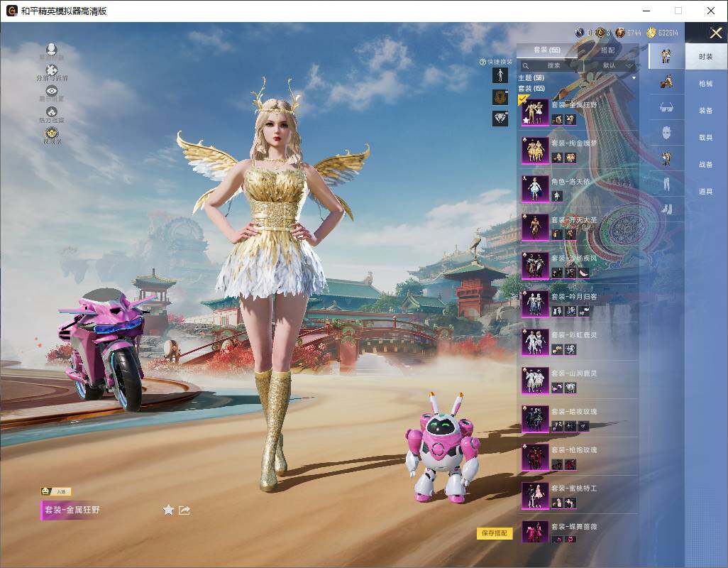Select the pants category icon
728x568 pixels.
666,184
